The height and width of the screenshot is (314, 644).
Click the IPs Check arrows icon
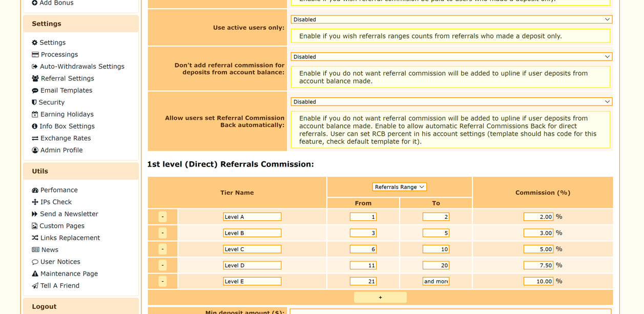click(35, 202)
